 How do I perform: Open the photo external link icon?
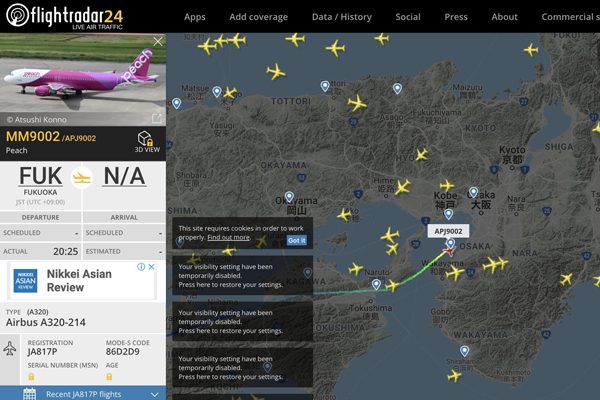click(157, 119)
